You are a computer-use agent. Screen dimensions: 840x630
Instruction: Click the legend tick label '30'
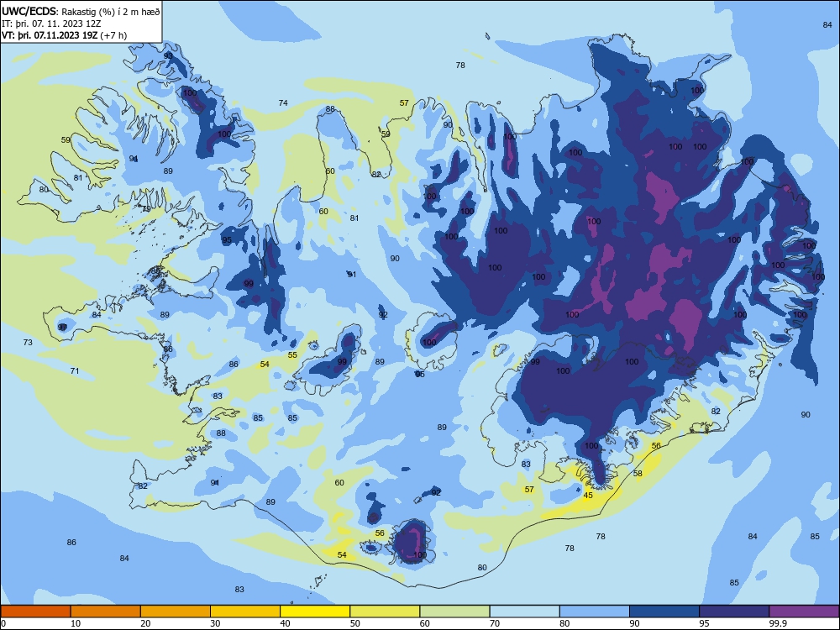215,623
